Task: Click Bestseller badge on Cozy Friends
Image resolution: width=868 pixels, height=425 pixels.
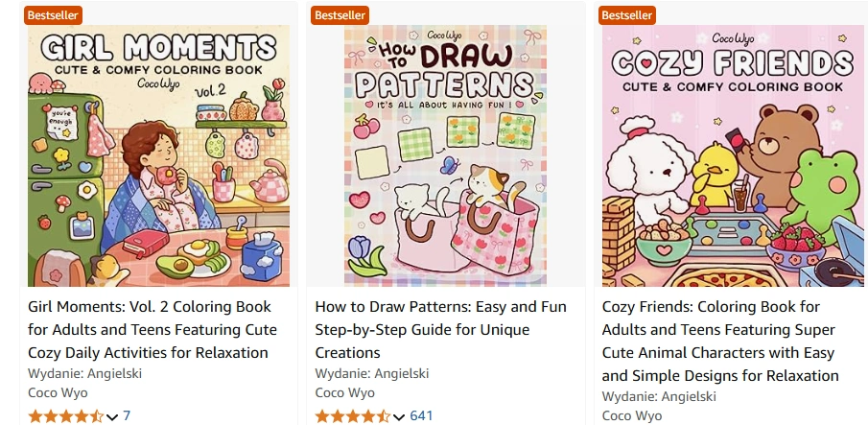Action: pyautogui.click(x=627, y=14)
